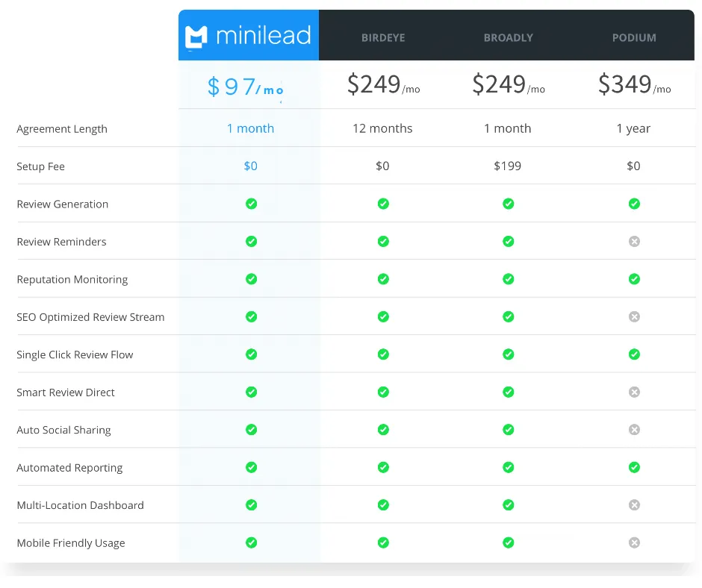Click Birdeye's $0 setup fee
Image resolution: width=702 pixels, height=588 pixels.
tap(382, 166)
